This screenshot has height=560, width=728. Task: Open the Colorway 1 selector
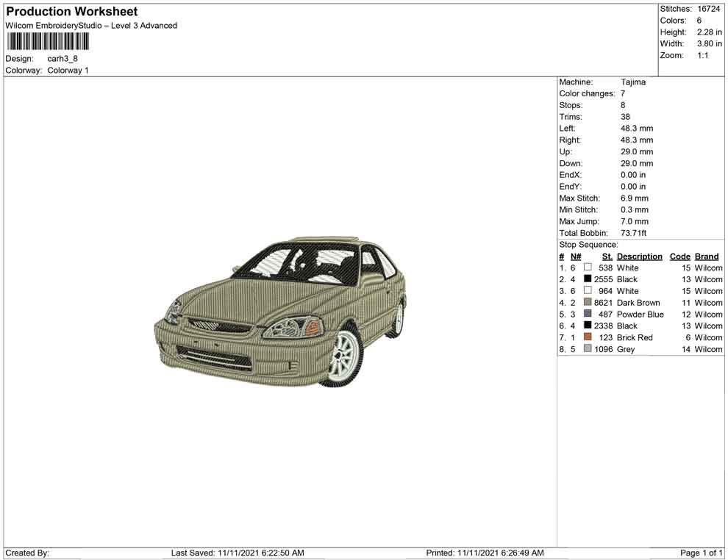[68, 71]
